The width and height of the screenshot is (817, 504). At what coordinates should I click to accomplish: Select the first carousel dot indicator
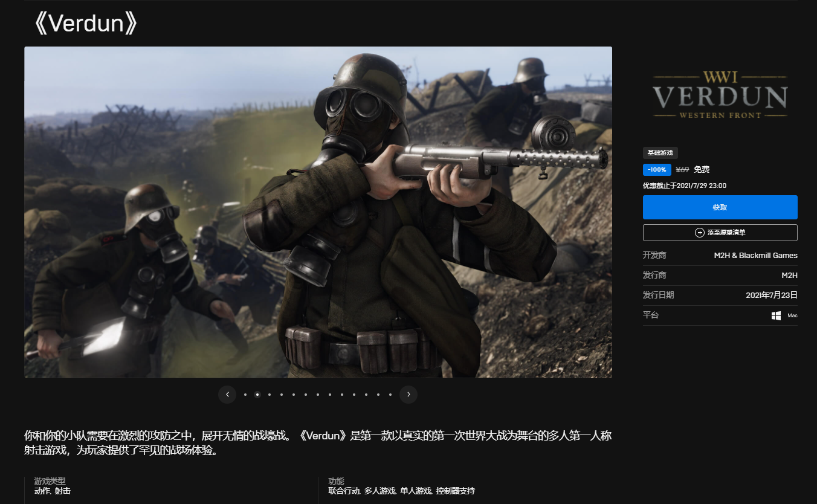point(245,395)
